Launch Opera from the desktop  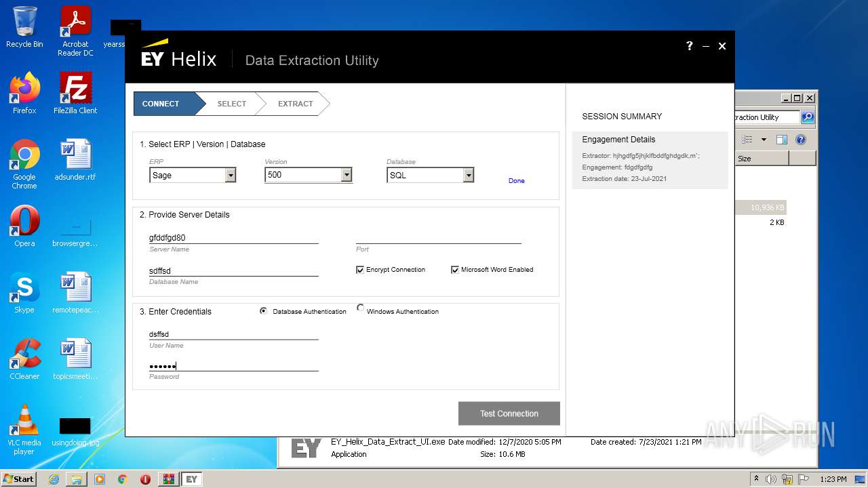point(24,226)
